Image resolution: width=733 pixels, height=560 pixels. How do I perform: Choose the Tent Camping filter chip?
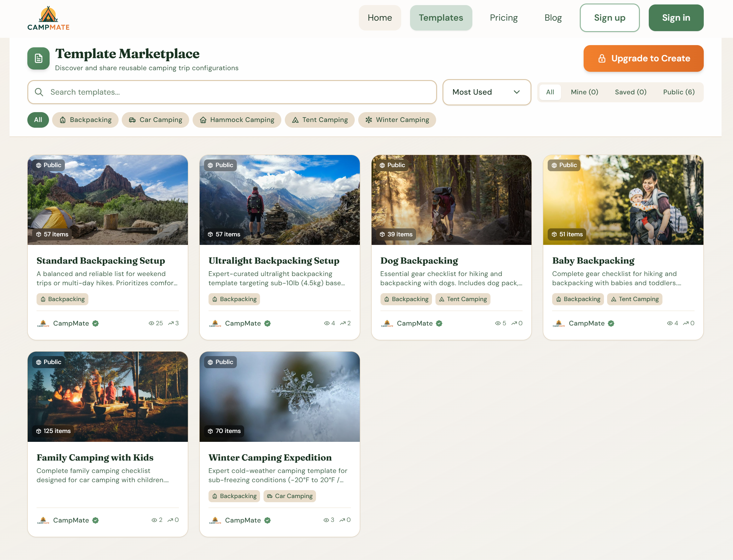click(x=319, y=120)
